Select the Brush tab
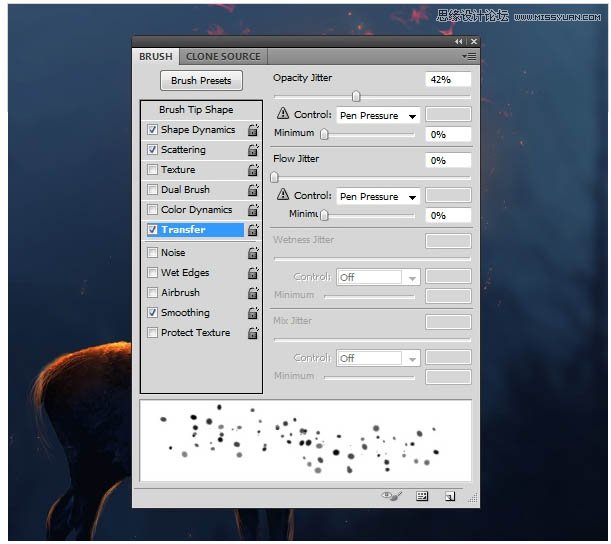 tap(155, 57)
